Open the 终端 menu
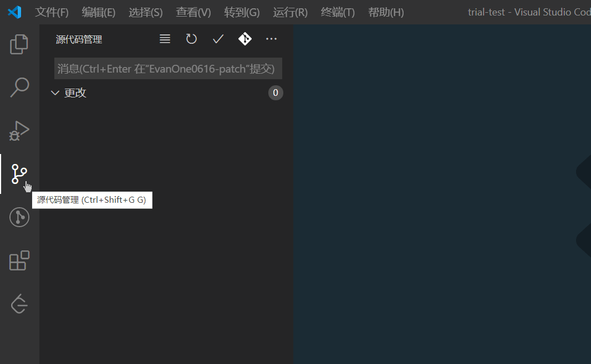This screenshot has height=364, width=591. (x=338, y=12)
